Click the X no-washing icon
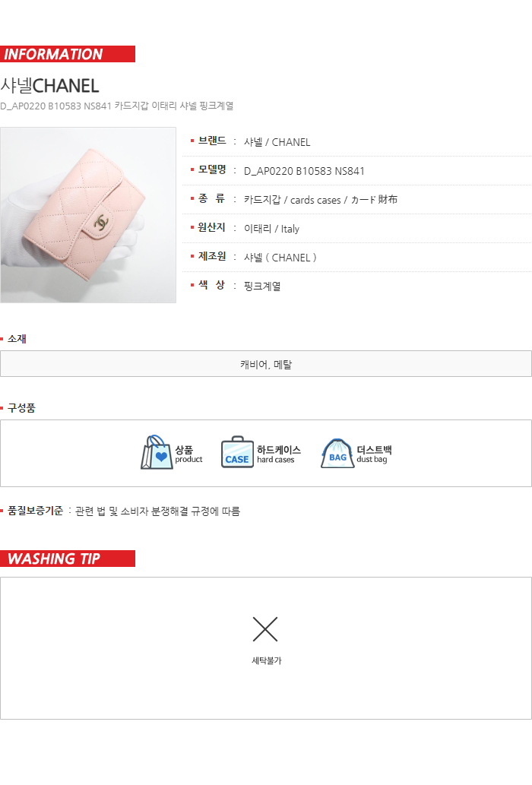This screenshot has height=785, width=532. coord(265,629)
